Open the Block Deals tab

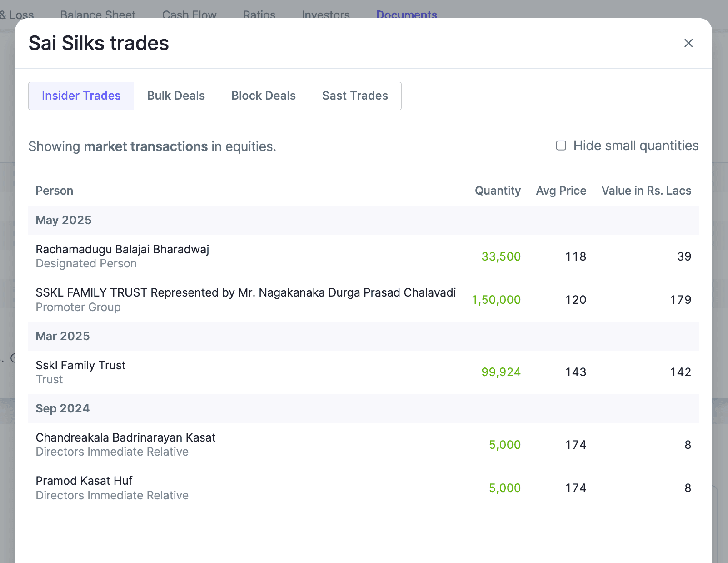click(264, 96)
